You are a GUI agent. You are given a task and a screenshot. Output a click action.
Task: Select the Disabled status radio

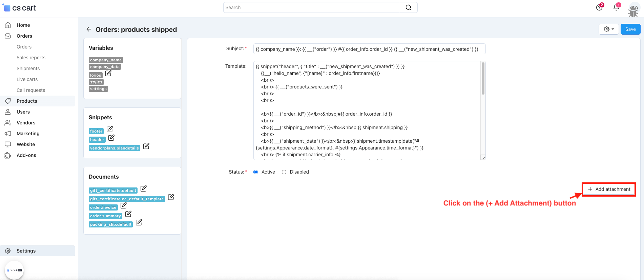284,172
